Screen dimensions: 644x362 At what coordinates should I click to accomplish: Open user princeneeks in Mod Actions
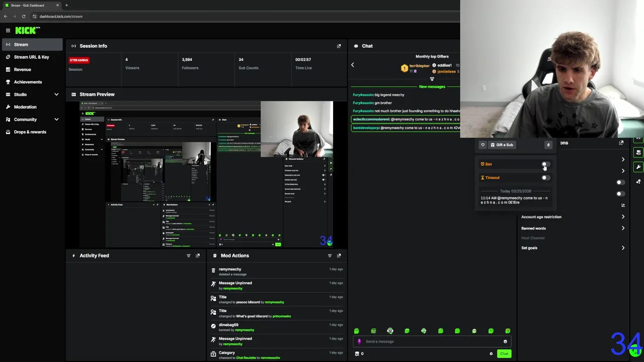coord(281,316)
